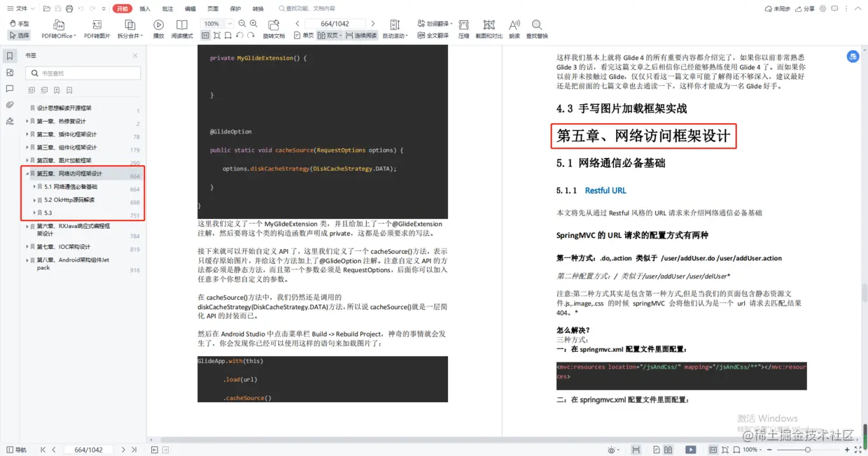Open the 保护 ribbon tab

tap(235, 8)
